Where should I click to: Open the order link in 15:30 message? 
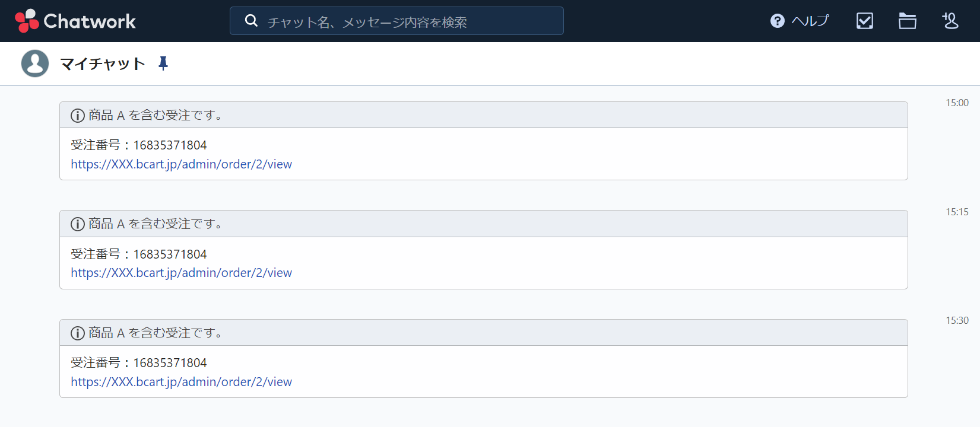point(181,382)
